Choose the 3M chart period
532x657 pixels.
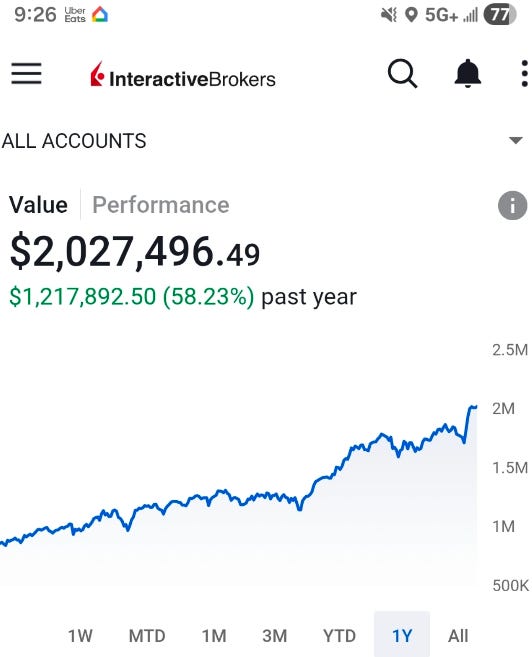tap(275, 636)
